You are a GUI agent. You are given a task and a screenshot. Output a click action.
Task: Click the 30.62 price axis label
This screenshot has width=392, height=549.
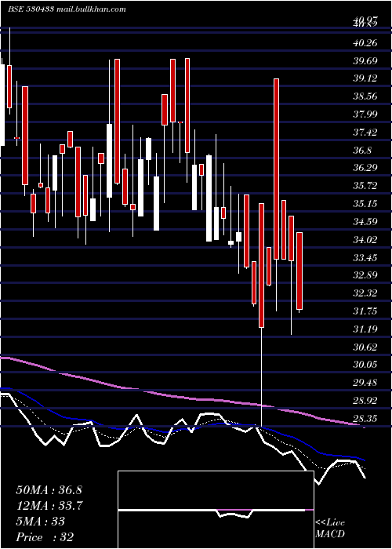pos(365,347)
